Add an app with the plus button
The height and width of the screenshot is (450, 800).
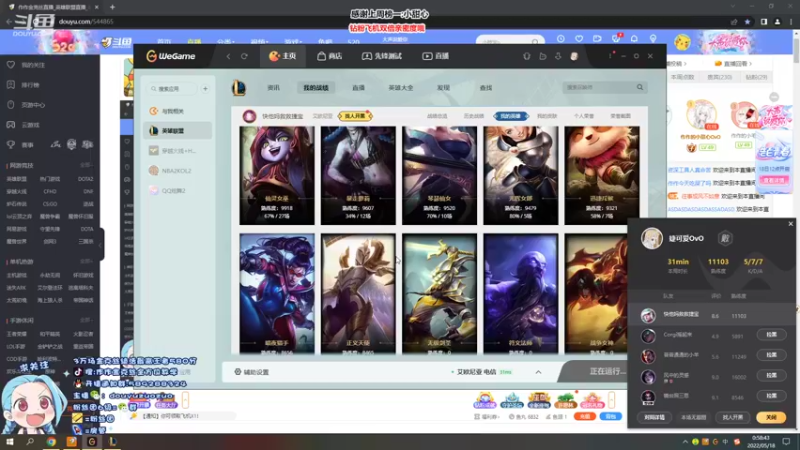[205, 89]
